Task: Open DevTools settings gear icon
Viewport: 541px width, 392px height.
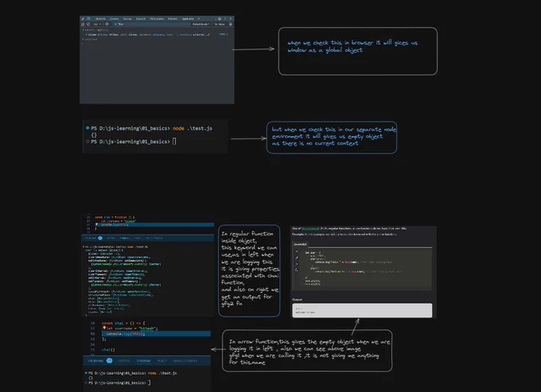Action: (220, 19)
